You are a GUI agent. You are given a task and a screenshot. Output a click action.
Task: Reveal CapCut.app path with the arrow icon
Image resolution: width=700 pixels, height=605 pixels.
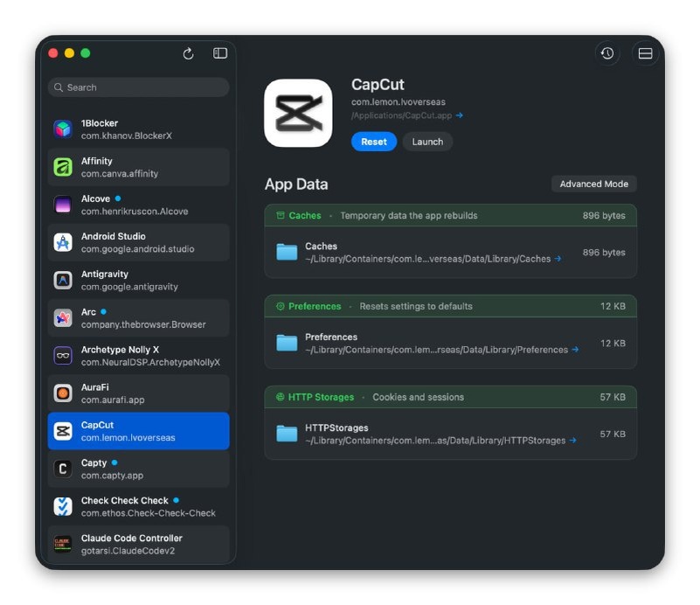coord(460,115)
